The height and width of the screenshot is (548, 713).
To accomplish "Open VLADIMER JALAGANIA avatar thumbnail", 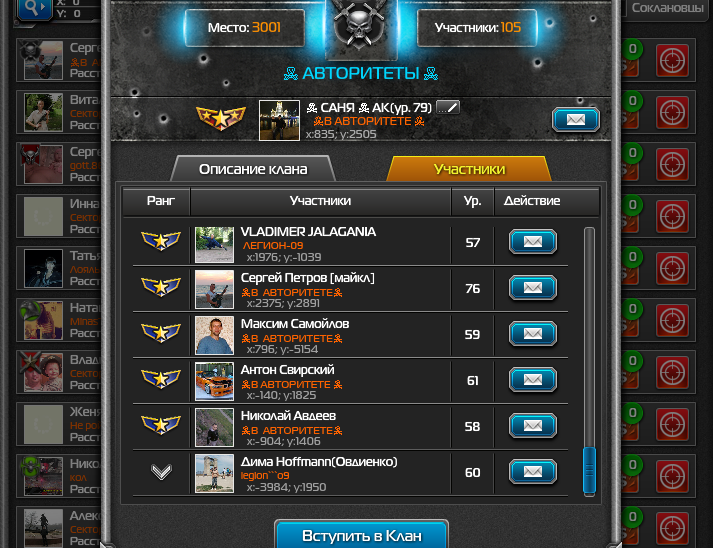I will coord(214,245).
